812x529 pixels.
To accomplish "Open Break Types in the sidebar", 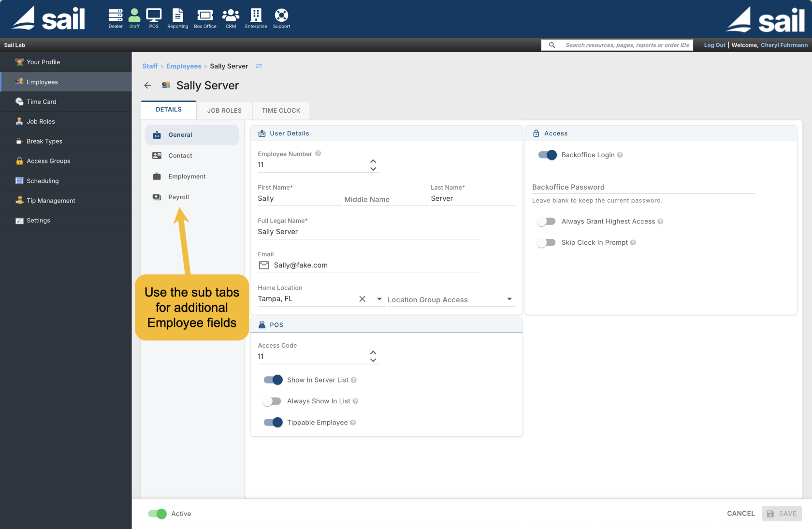I will tap(66, 141).
